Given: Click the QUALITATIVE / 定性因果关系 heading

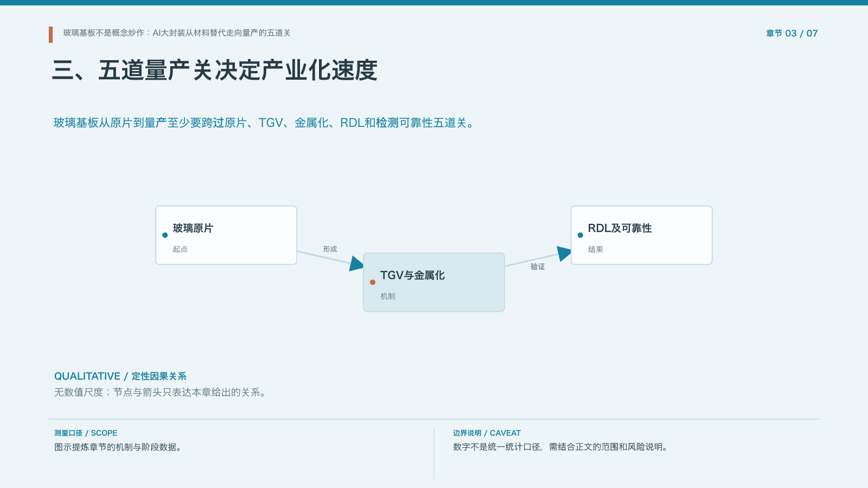Looking at the screenshot, I should [120, 376].
